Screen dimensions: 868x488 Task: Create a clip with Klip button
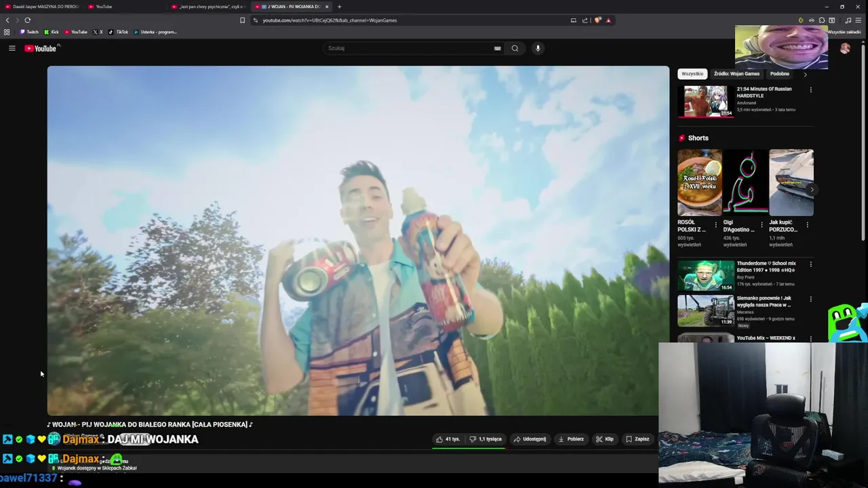tap(605, 439)
